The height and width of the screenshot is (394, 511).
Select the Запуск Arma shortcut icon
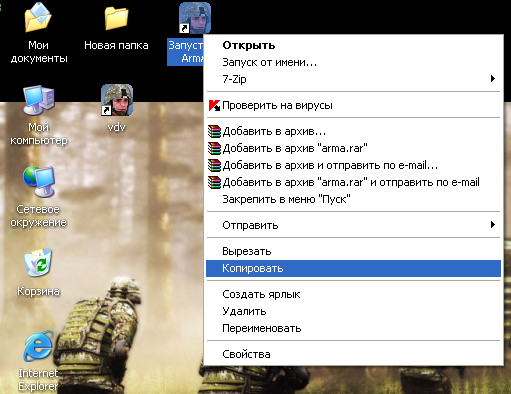tap(195, 18)
